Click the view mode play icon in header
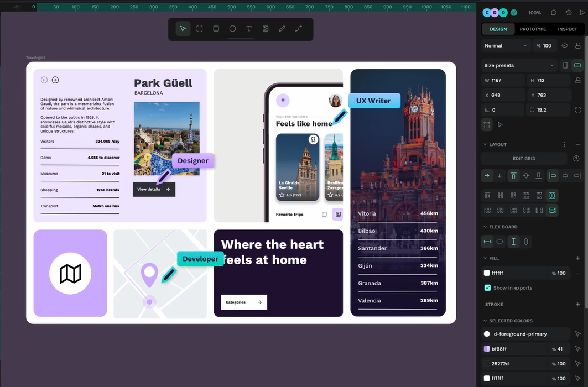This screenshot has height=387, width=588. click(x=582, y=13)
